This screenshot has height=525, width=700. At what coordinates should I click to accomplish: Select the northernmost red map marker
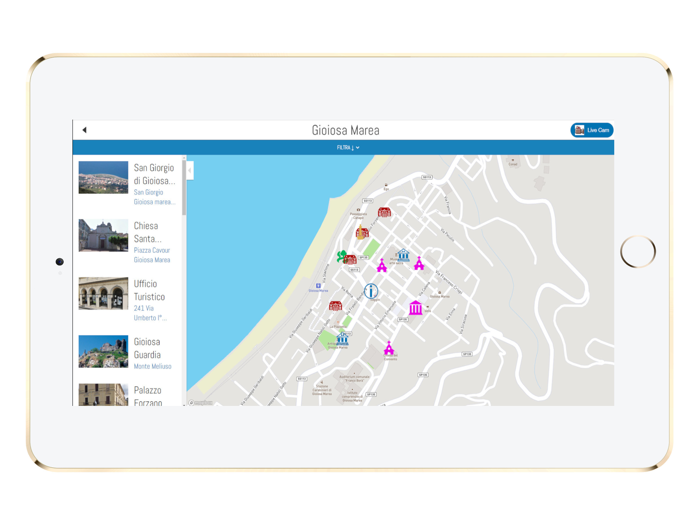[x=384, y=212]
